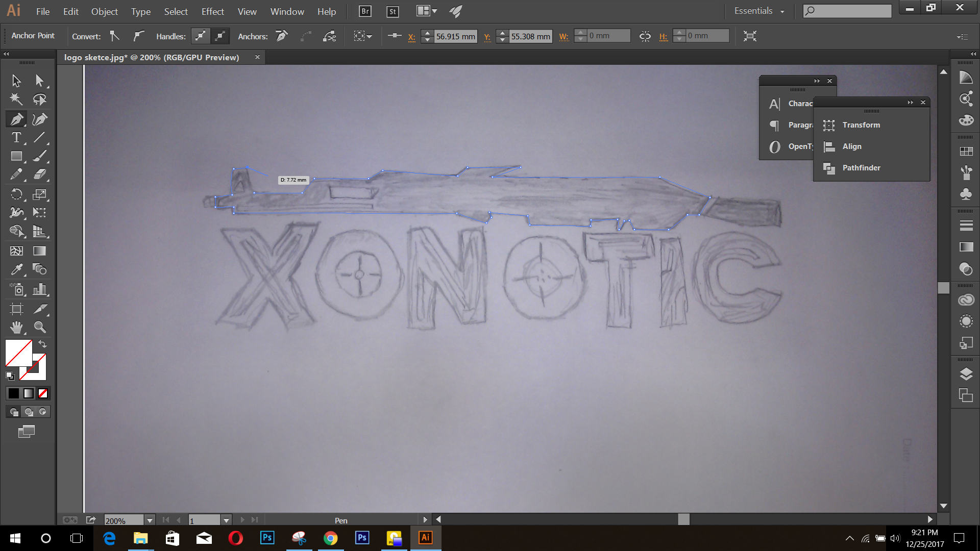Swap fill and stroke colors

coord(43,344)
